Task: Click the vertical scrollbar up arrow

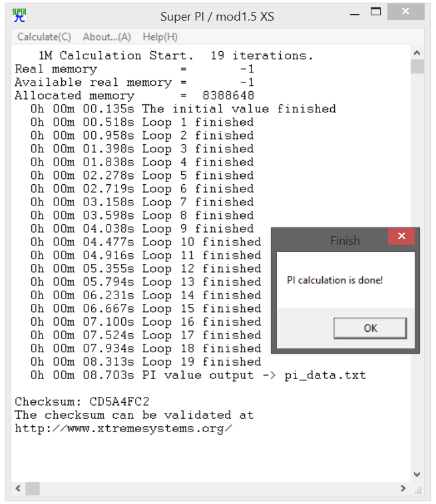Action: (x=417, y=53)
